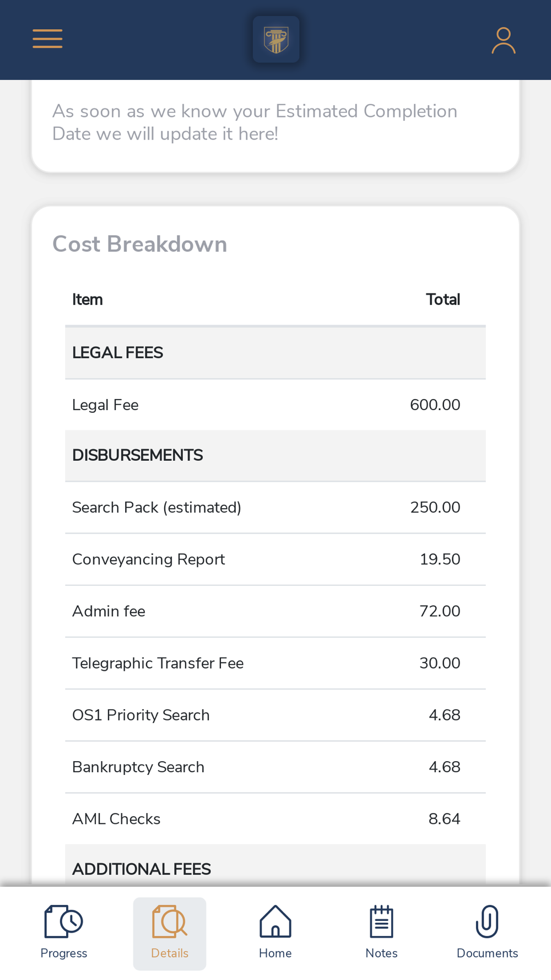Open Progress via folder clock icon

[63, 922]
